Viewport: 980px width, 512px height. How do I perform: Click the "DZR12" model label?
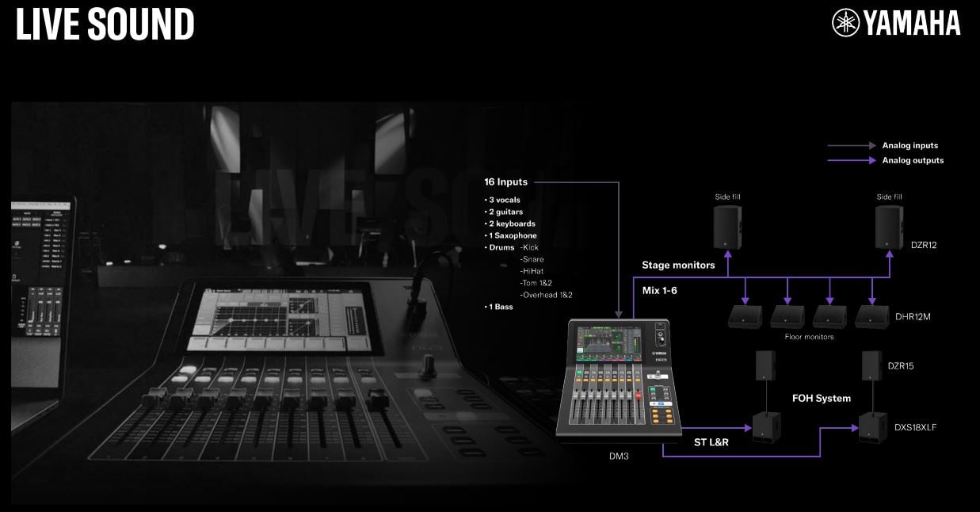click(923, 246)
